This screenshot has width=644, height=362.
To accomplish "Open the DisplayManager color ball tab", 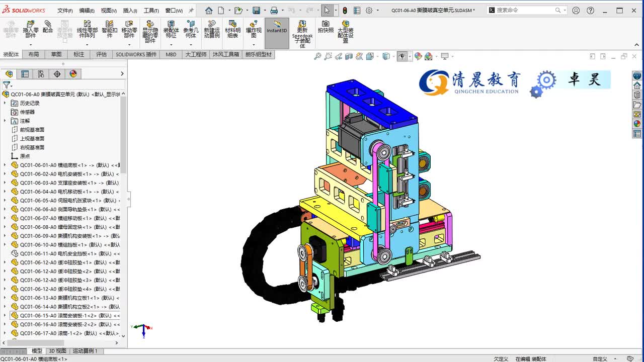I will point(73,74).
